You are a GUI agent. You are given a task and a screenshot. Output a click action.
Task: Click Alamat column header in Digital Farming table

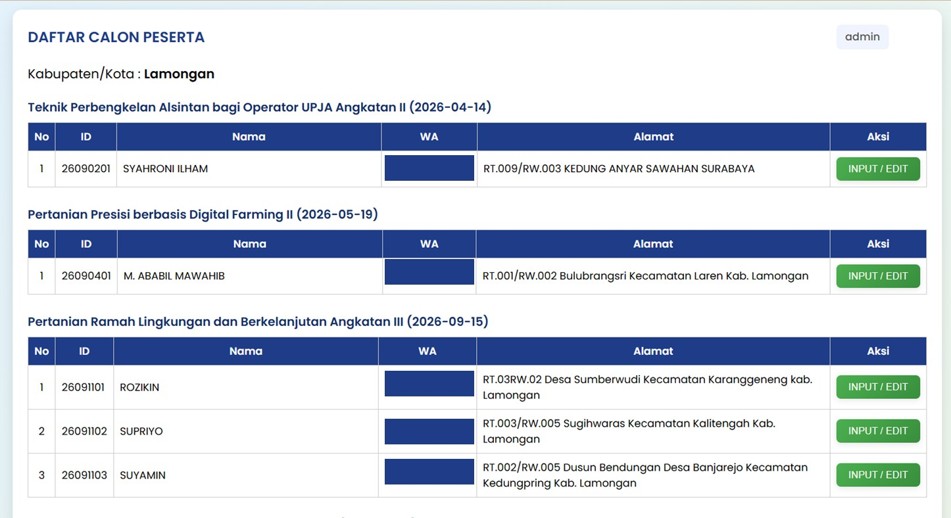653,244
